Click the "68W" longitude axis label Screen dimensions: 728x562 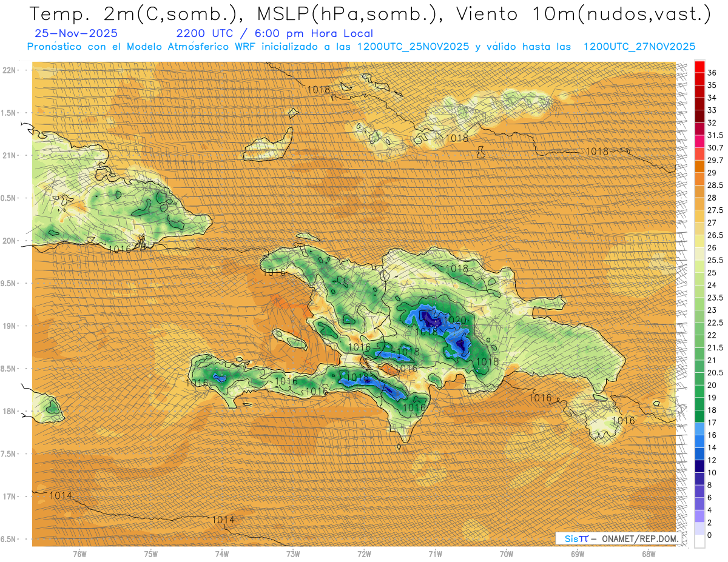tap(649, 554)
